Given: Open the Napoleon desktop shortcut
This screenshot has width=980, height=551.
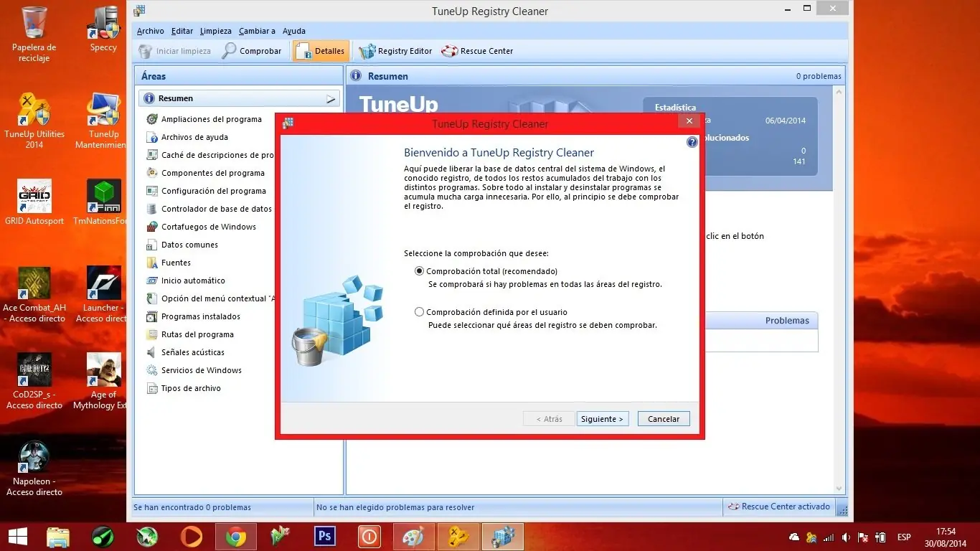Looking at the screenshot, I should pyautogui.click(x=34, y=468).
